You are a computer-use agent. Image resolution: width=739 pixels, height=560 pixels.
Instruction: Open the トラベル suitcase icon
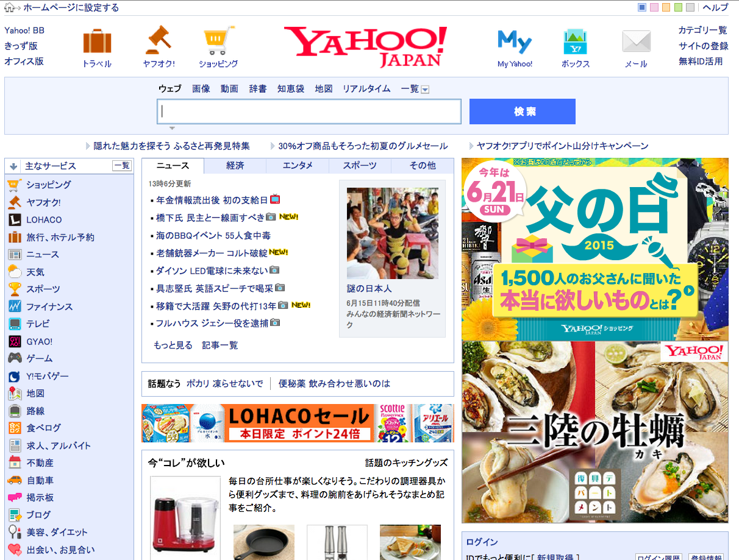coord(97,42)
